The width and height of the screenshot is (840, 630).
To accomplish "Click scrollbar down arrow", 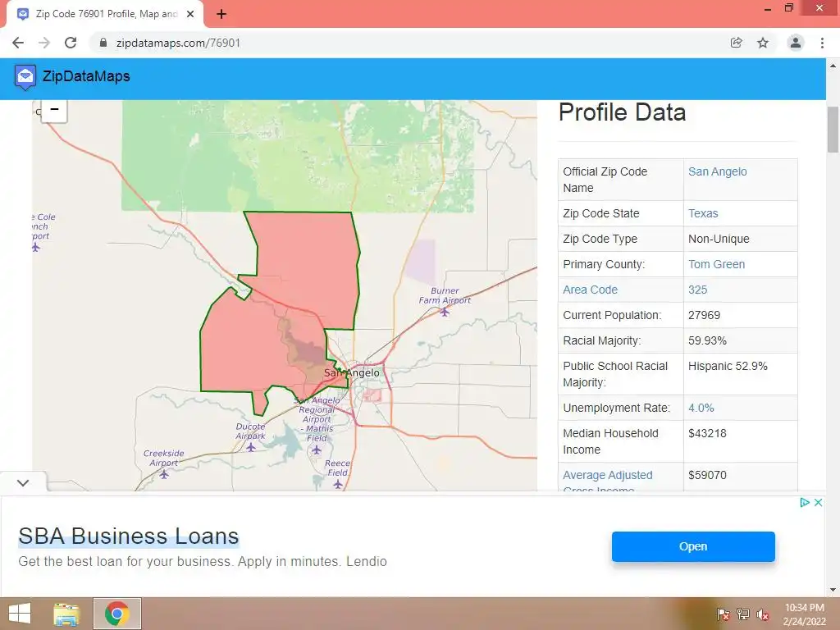I will click(x=833, y=590).
